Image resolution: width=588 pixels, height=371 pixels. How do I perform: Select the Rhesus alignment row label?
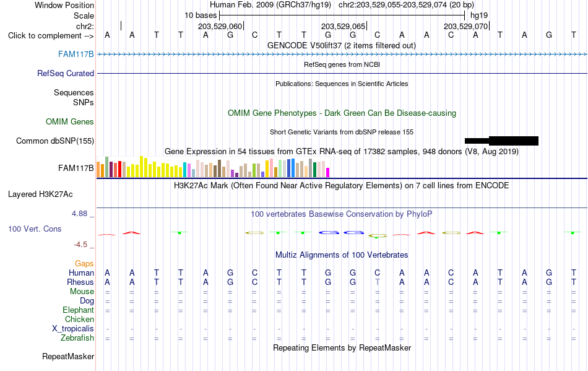pyautogui.click(x=80, y=282)
